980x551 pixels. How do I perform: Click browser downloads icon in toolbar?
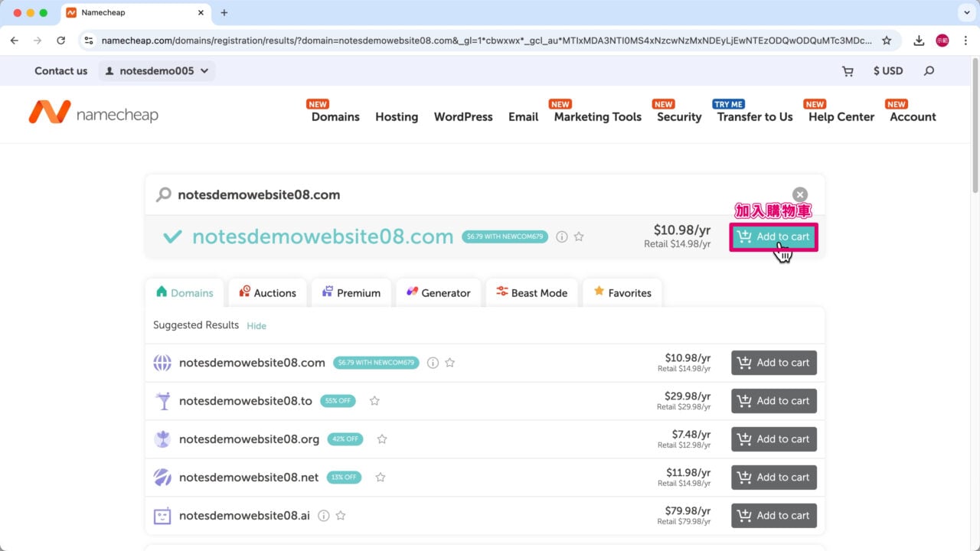919,41
